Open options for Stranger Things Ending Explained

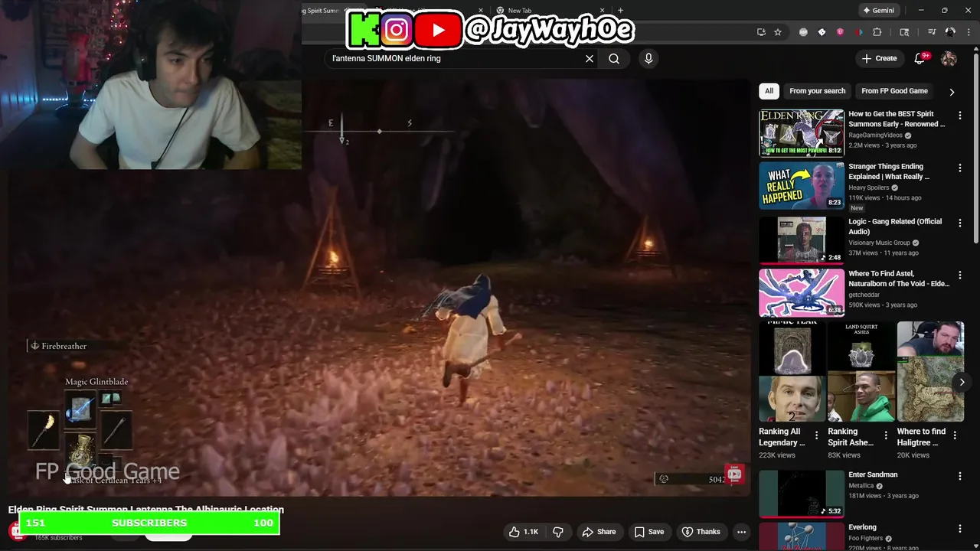960,168
